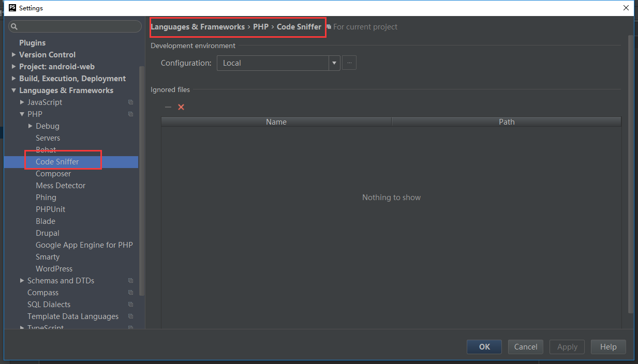Open Mess Detector settings
Image resolution: width=638 pixels, height=364 pixels.
click(61, 186)
